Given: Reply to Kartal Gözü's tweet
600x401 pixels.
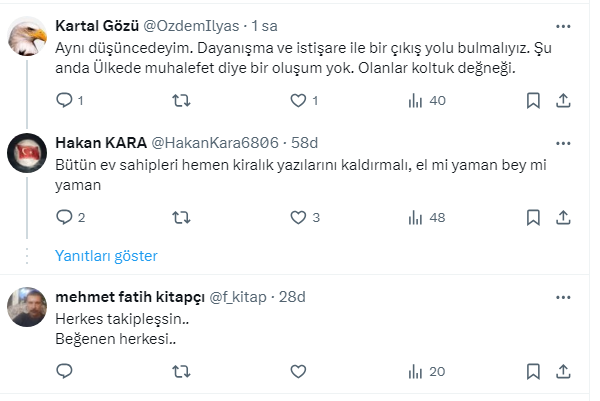Looking at the screenshot, I should coord(64,100).
